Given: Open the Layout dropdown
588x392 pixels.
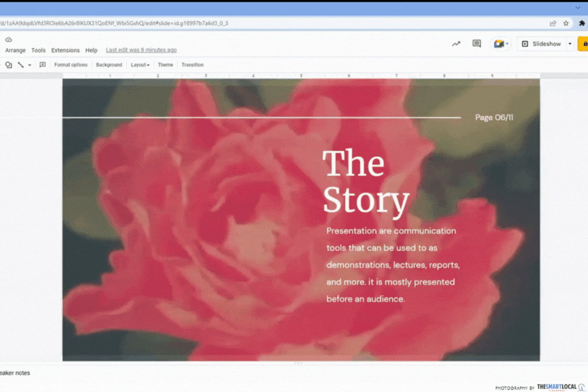Looking at the screenshot, I should pos(140,65).
